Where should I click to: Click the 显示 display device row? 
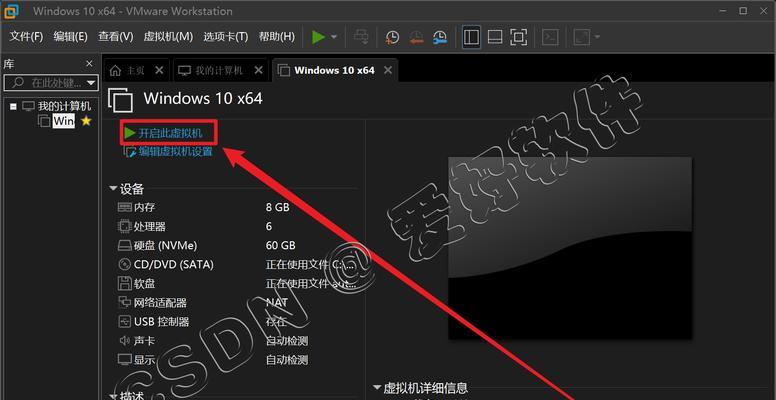point(237,360)
